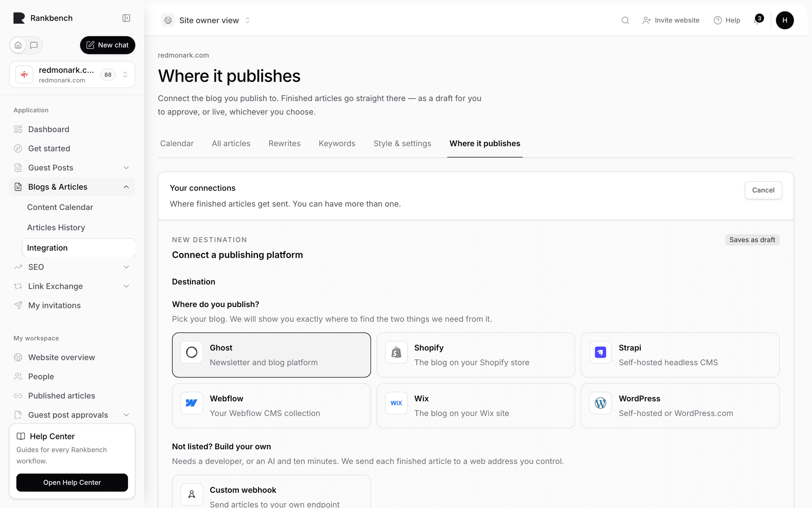812x508 pixels.
Task: Expand the SEO menu
Action: (72, 267)
